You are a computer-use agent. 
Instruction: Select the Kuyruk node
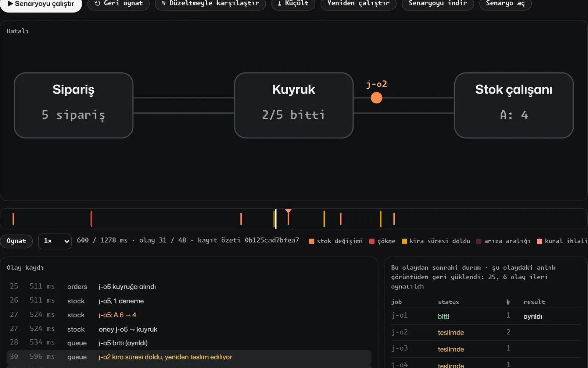click(294, 105)
